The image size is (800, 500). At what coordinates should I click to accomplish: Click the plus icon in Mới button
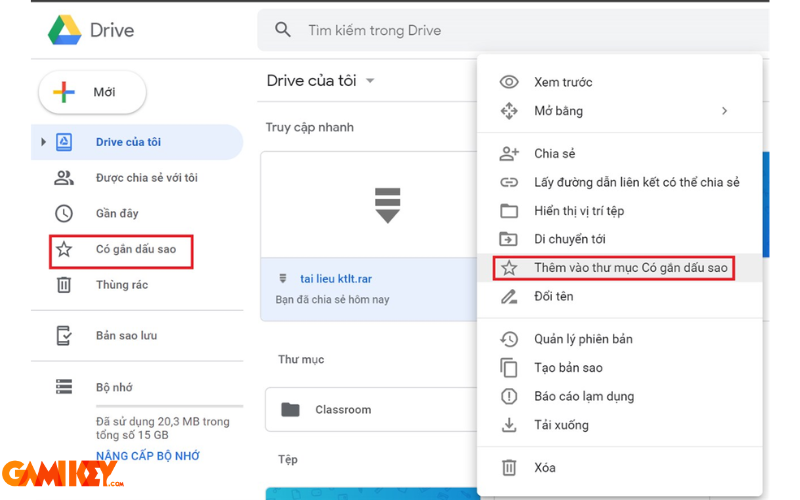(x=64, y=92)
